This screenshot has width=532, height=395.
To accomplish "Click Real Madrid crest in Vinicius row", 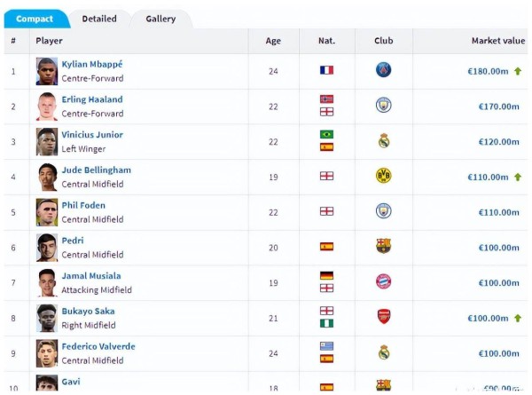I will coord(383,140).
